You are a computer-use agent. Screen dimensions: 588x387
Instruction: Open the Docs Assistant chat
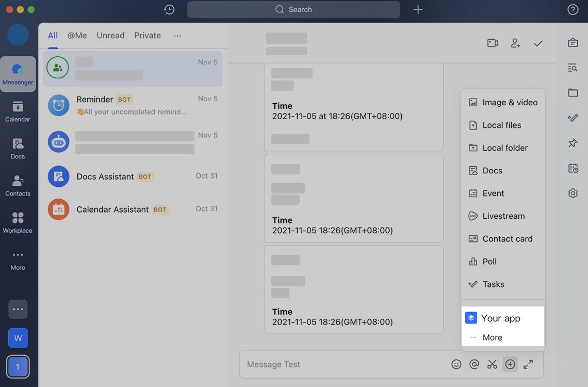133,176
